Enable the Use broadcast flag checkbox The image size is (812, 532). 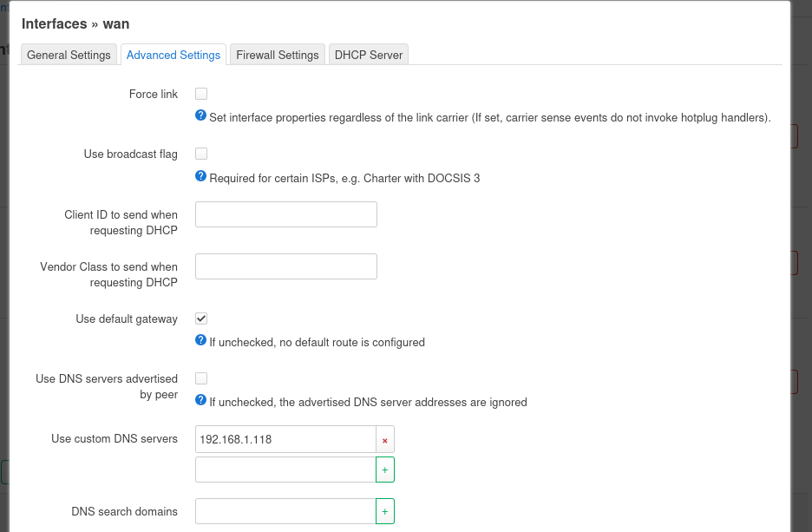[201, 154]
